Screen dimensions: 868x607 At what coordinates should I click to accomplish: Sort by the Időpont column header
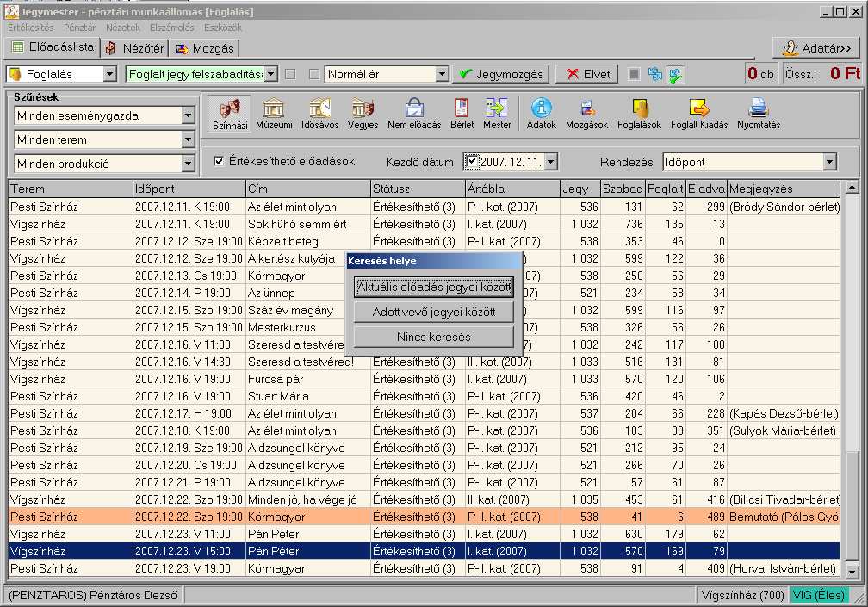coord(189,189)
